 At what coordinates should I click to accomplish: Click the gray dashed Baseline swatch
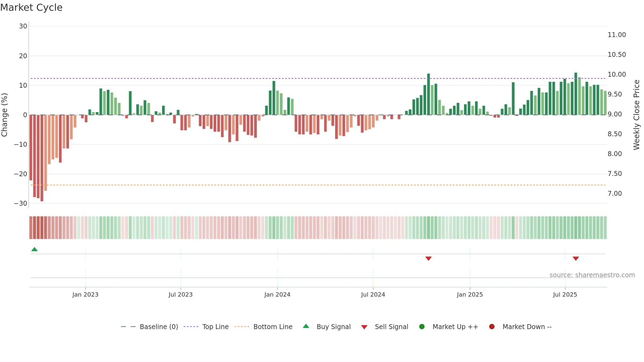point(128,327)
